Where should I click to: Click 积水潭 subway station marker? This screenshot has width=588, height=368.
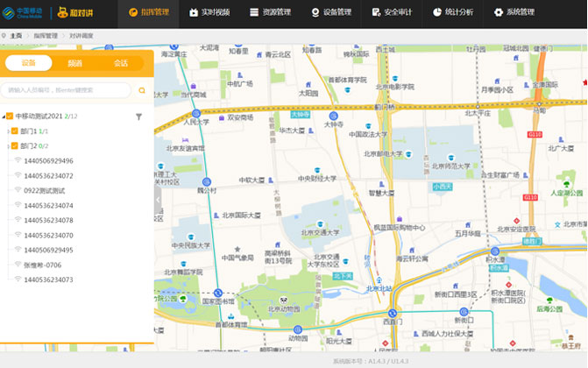[x=495, y=251]
